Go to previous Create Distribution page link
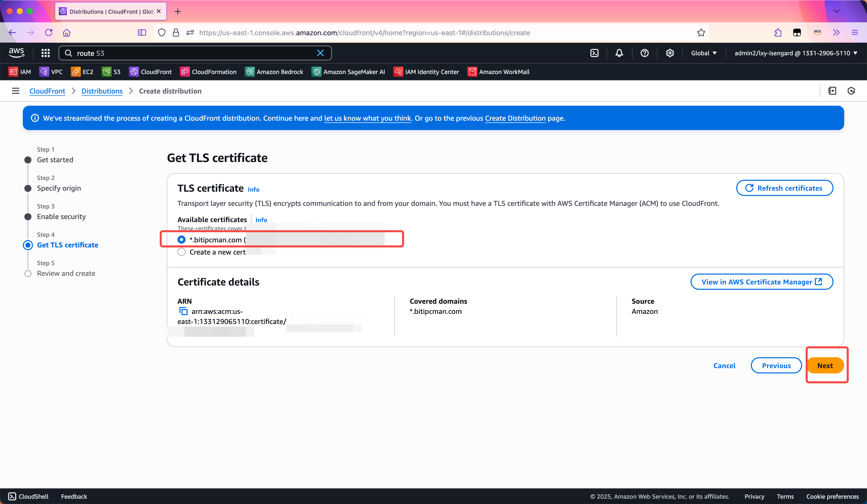This screenshot has width=867, height=504. tap(515, 118)
